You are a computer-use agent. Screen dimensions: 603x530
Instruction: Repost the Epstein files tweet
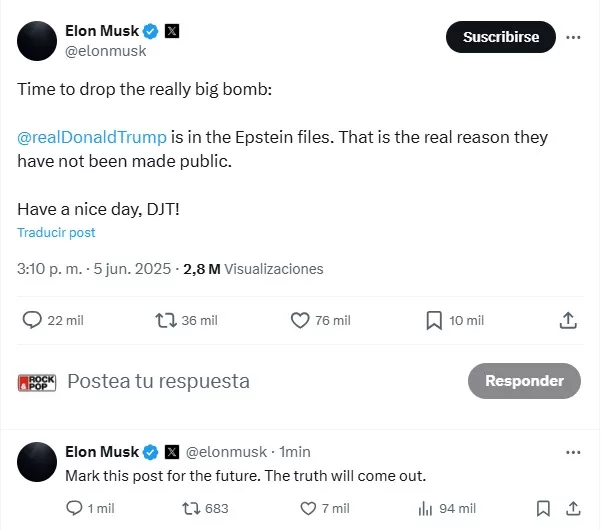tap(166, 320)
